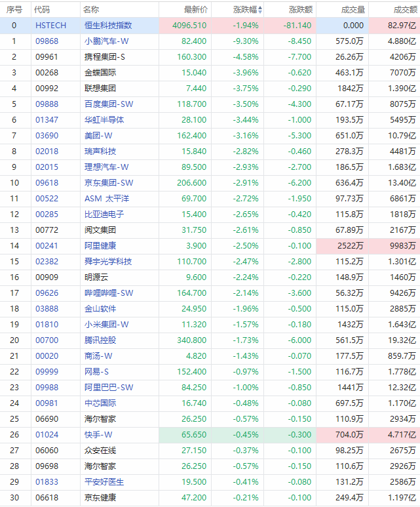Open 美团-W stock name
The image size is (420, 507).
click(98, 136)
